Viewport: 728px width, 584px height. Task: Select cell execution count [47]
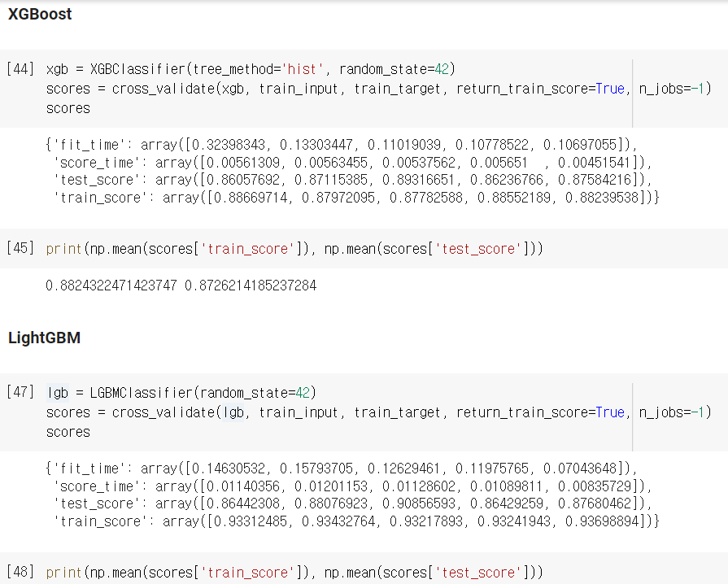click(x=20, y=392)
